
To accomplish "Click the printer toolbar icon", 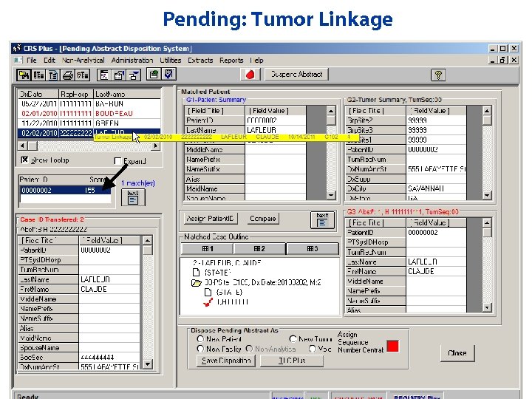I will tap(67, 75).
